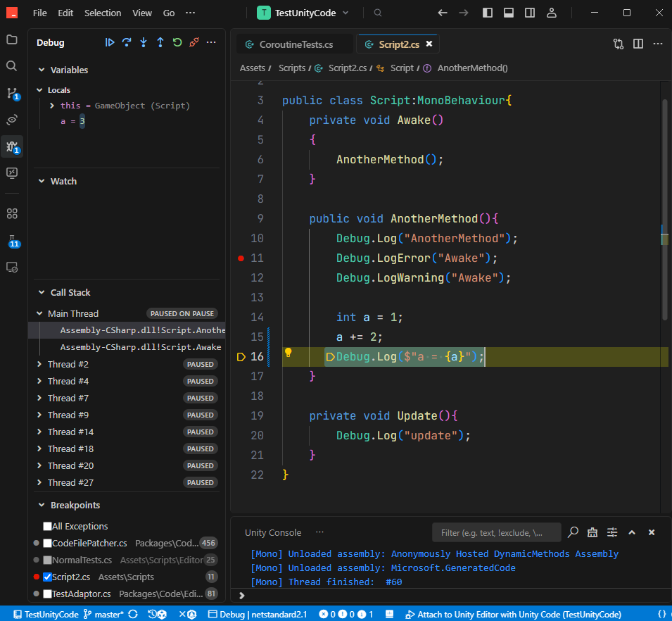Toggle the red breakpoint dot on line 11

(241, 258)
